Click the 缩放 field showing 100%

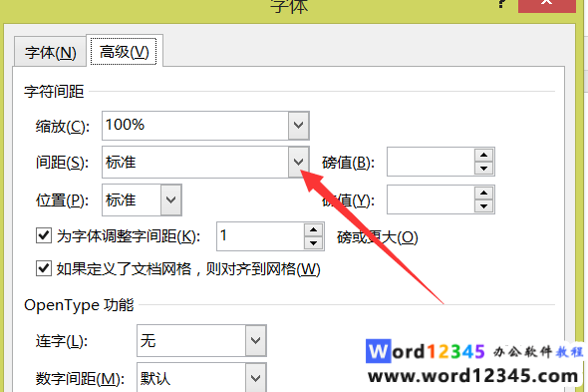coord(195,126)
